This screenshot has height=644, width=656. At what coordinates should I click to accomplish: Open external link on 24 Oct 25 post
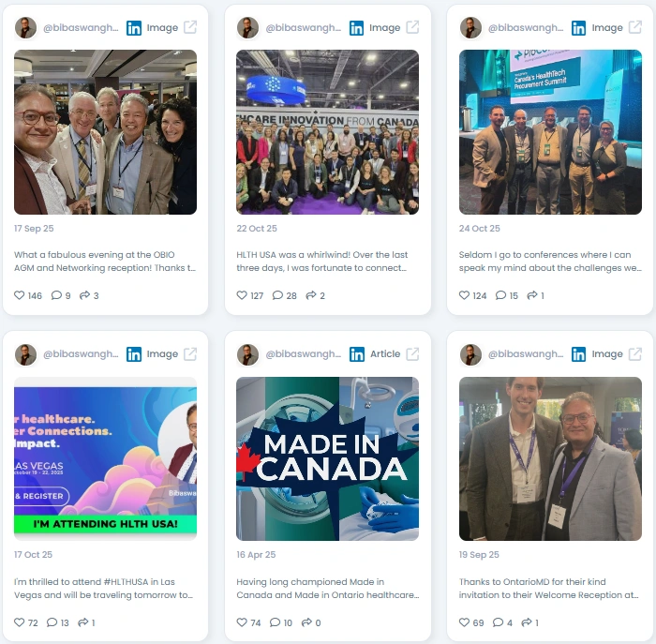[x=635, y=27]
